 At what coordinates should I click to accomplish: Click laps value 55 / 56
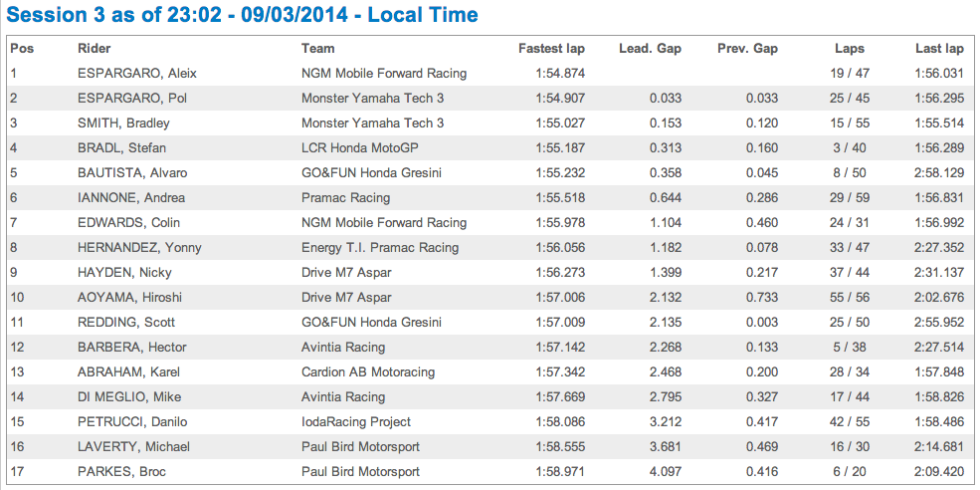click(x=850, y=297)
